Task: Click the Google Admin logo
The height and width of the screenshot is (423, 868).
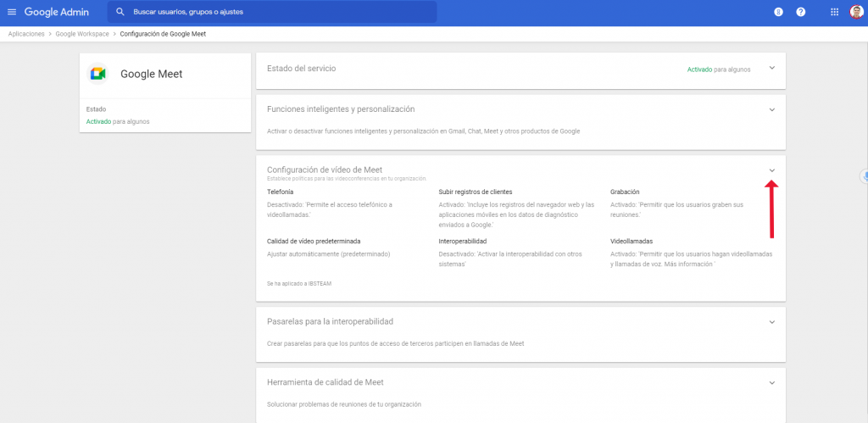Action: (57, 12)
